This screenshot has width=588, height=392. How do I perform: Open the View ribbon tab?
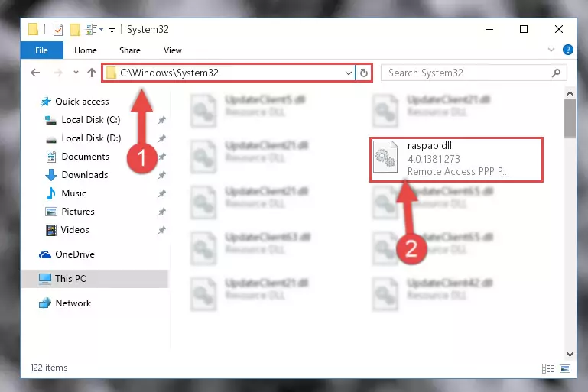tap(173, 50)
